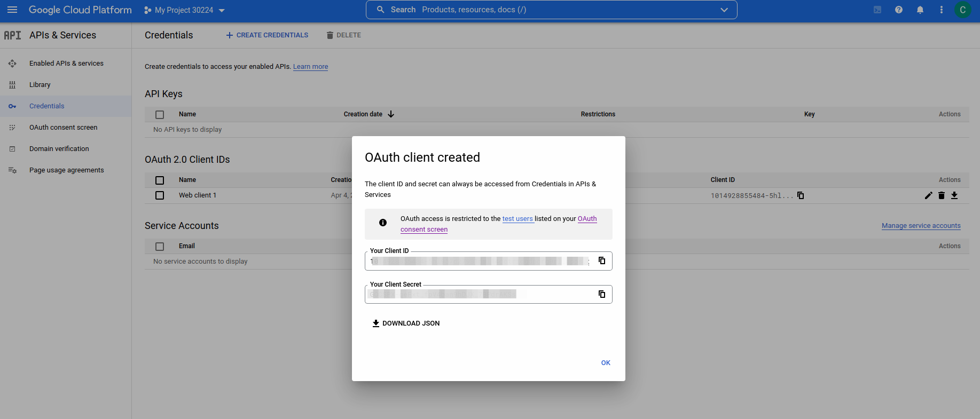
Task: Open the hamburger navigation menu
Action: point(12,10)
